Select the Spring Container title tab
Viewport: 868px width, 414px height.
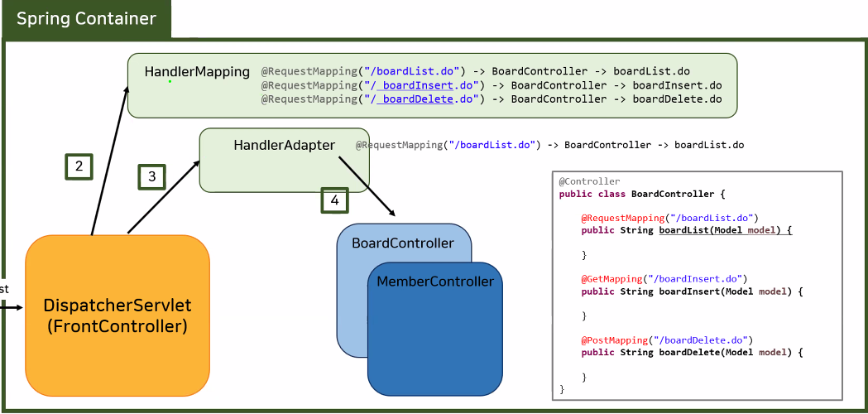86,19
